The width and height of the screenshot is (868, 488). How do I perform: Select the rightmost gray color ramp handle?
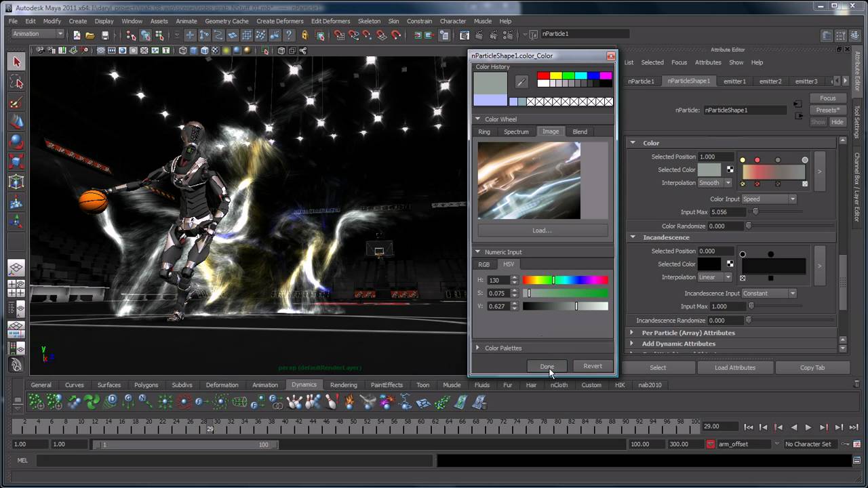click(x=805, y=160)
